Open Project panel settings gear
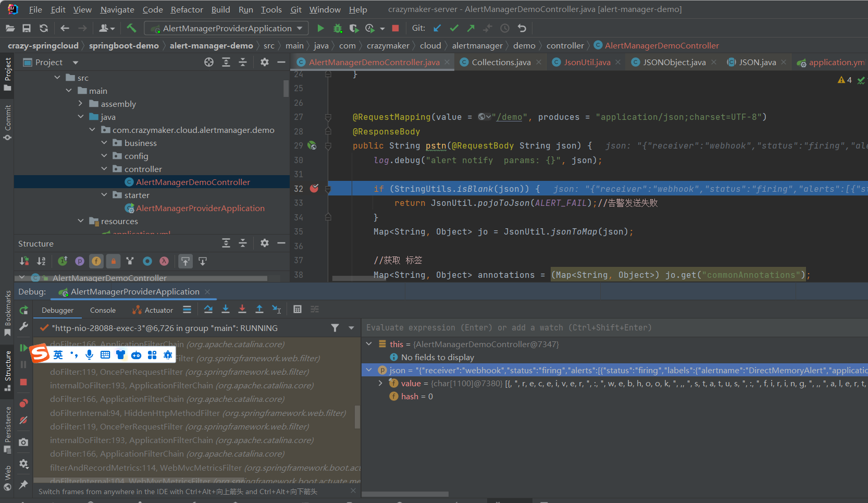Image resolution: width=868 pixels, height=503 pixels. 265,62
